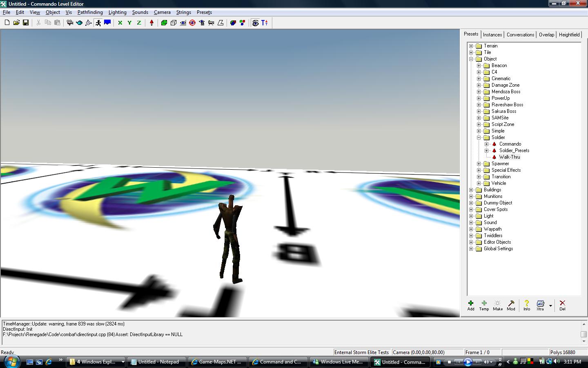
Task: Toggle the green Y axis restriction
Action: 129,23
